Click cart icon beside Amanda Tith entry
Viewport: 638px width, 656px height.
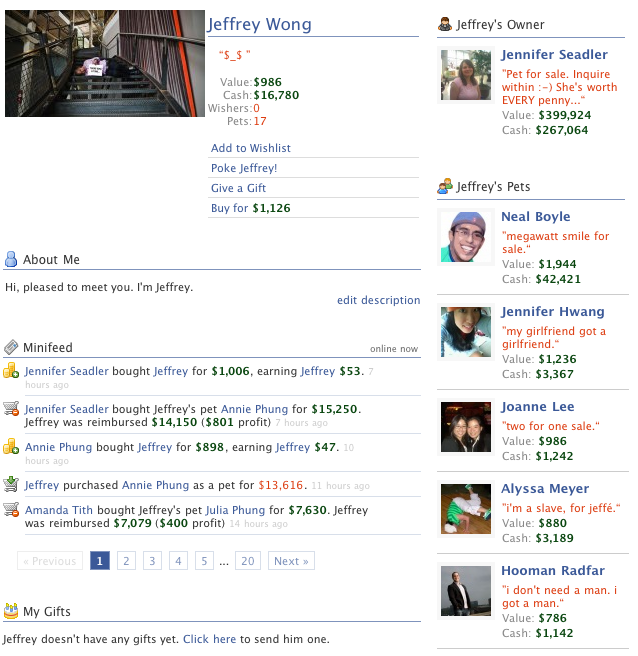click(x=11, y=510)
